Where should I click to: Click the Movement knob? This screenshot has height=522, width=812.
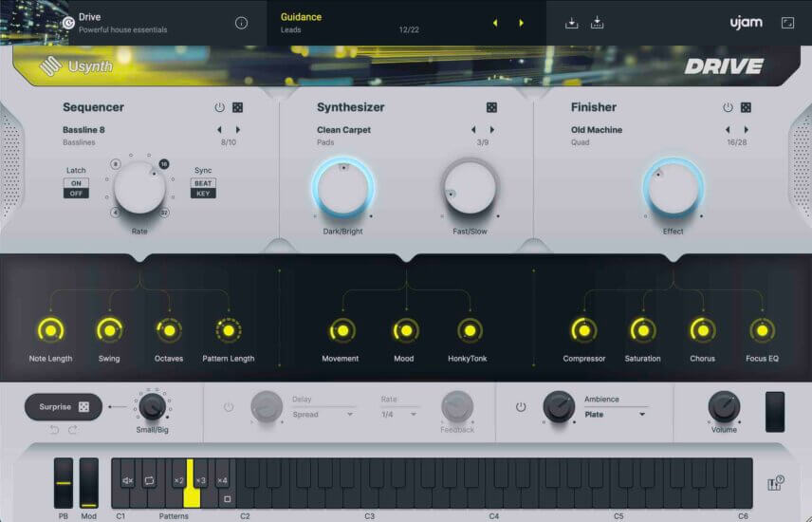click(x=341, y=330)
